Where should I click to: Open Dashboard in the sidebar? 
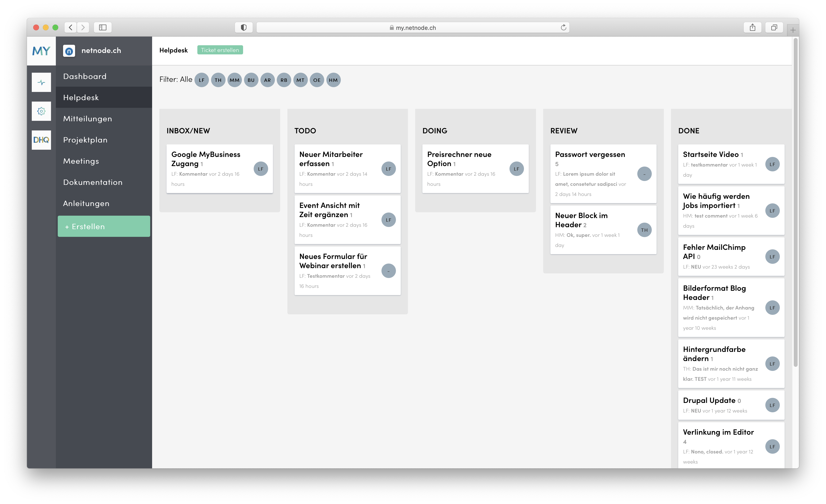pyautogui.click(x=104, y=77)
